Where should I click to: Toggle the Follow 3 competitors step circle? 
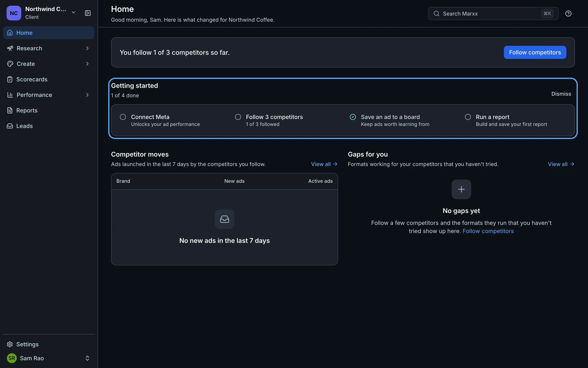(x=238, y=117)
